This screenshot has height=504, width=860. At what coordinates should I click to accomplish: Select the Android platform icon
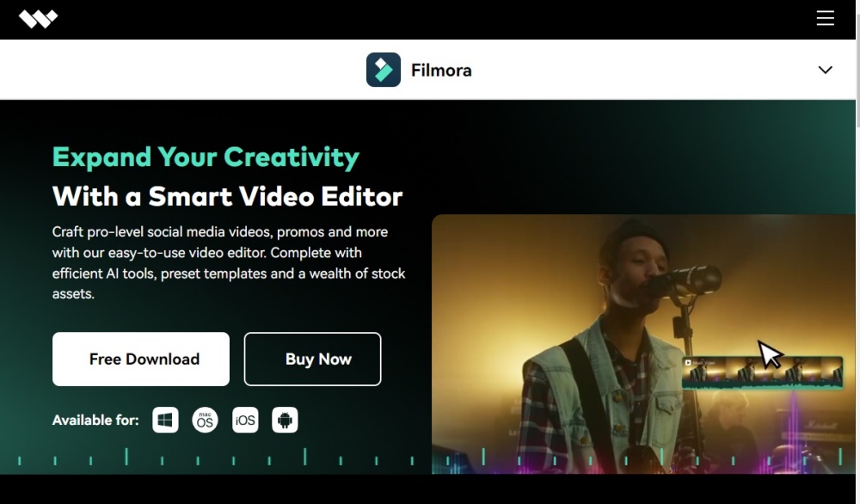pyautogui.click(x=285, y=420)
